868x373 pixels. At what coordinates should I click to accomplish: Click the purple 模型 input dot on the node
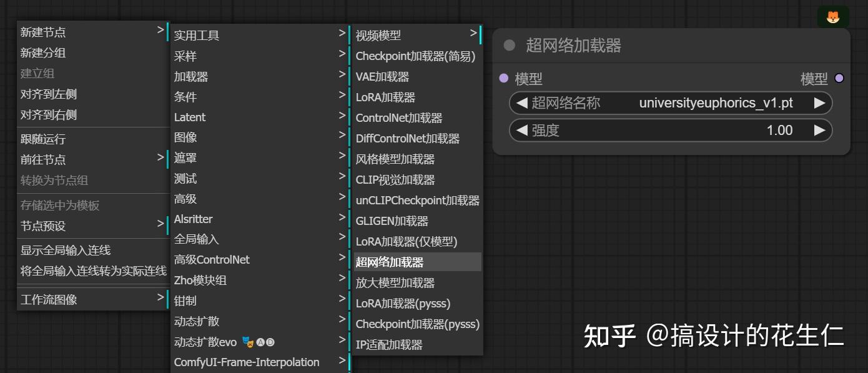(505, 79)
